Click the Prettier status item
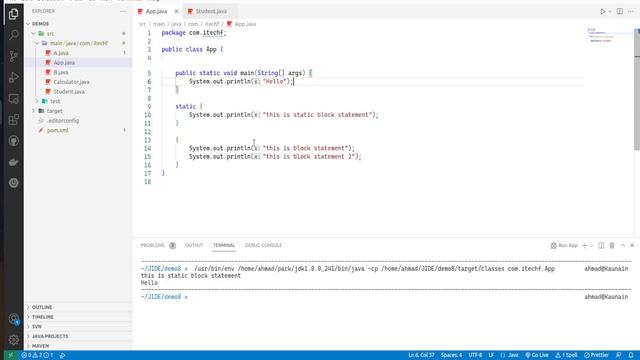The image size is (640, 360). (x=596, y=355)
